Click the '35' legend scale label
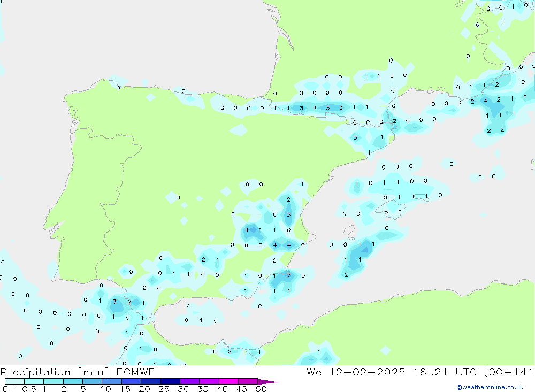 click(x=203, y=389)
